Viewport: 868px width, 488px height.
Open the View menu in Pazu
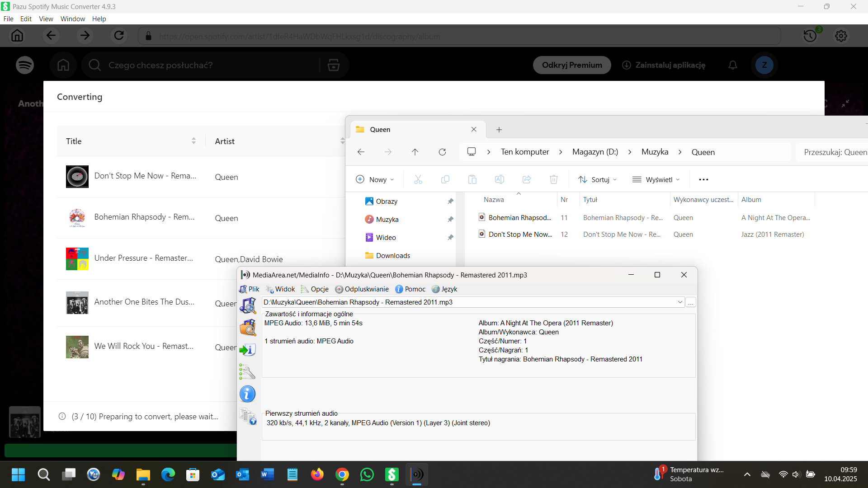46,19
